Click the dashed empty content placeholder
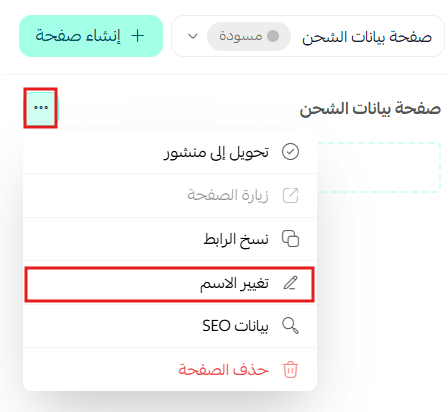This screenshot has width=448, height=412. pyautogui.click(x=379, y=167)
